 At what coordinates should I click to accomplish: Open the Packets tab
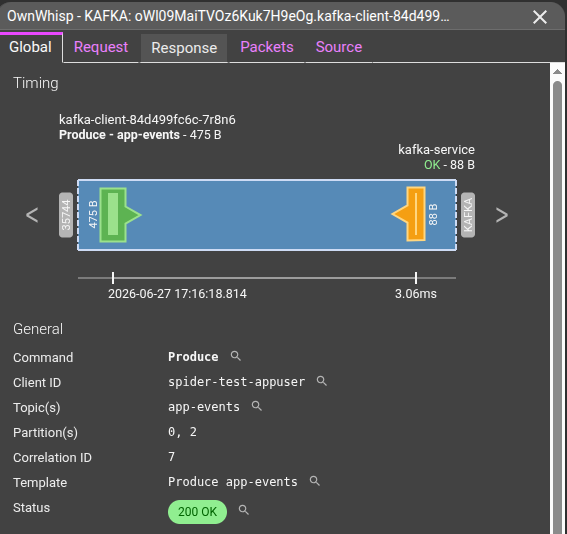pos(267,47)
